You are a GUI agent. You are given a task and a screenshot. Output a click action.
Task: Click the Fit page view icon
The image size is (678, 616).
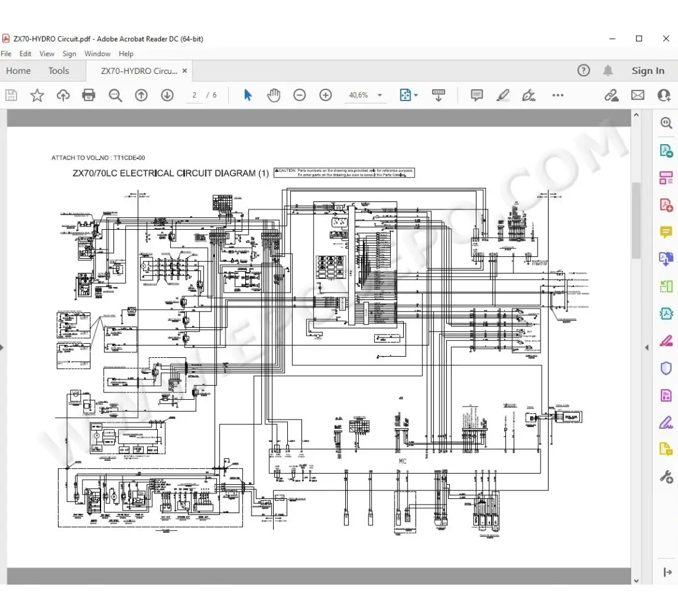pyautogui.click(x=405, y=95)
